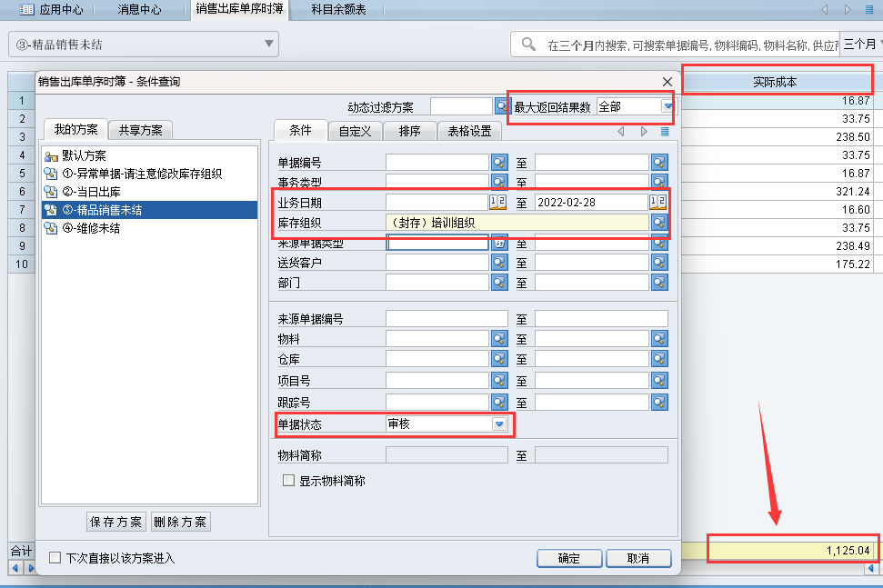Select ②-当日出库 scheme in list
Screen dimensions: 883x588
click(x=94, y=192)
